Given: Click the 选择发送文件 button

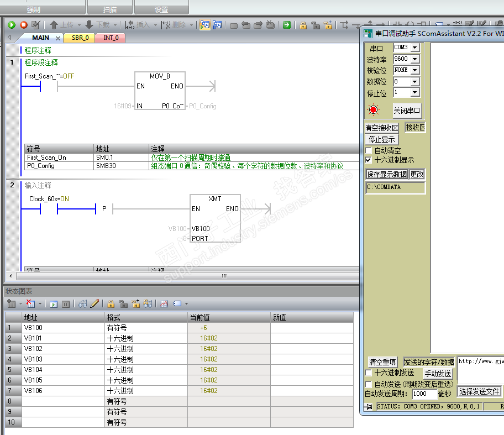Looking at the screenshot, I should tap(479, 391).
